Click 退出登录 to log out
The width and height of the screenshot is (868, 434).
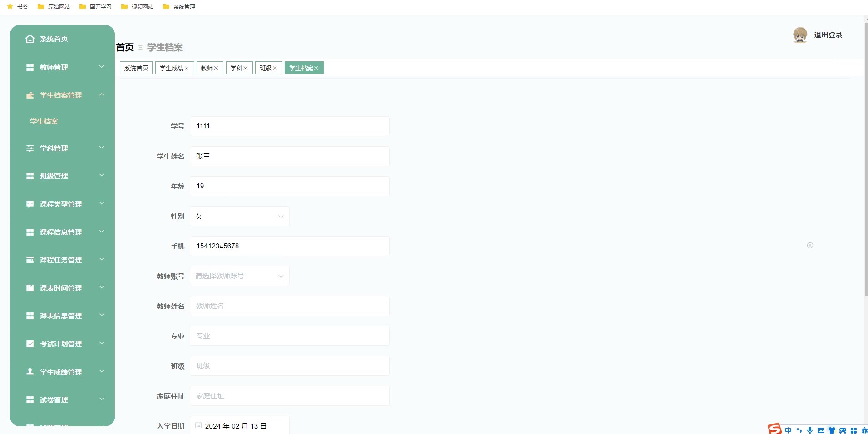click(828, 35)
